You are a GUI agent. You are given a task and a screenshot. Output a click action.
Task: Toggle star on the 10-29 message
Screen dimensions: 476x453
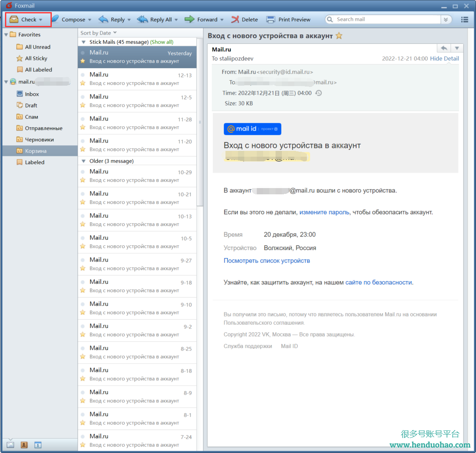[x=83, y=180]
